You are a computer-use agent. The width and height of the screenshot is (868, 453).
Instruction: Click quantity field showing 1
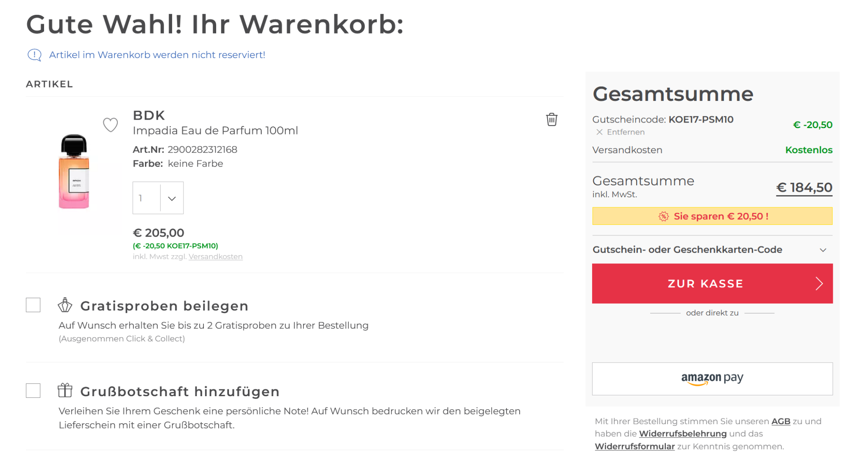pyautogui.click(x=147, y=198)
